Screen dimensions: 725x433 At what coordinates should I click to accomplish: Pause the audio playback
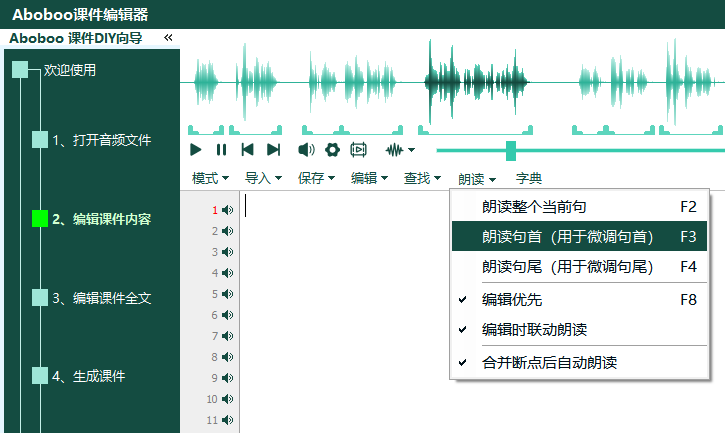pyautogui.click(x=221, y=150)
